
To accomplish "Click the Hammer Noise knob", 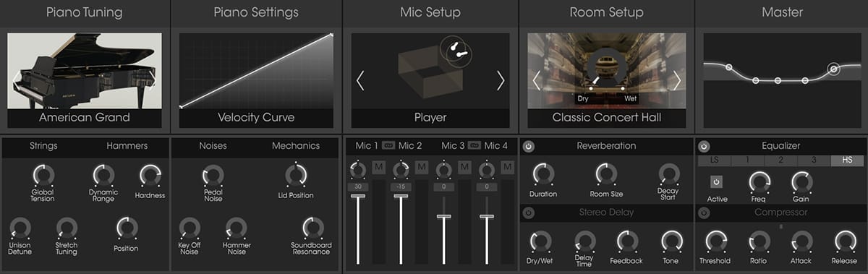I will (x=236, y=228).
